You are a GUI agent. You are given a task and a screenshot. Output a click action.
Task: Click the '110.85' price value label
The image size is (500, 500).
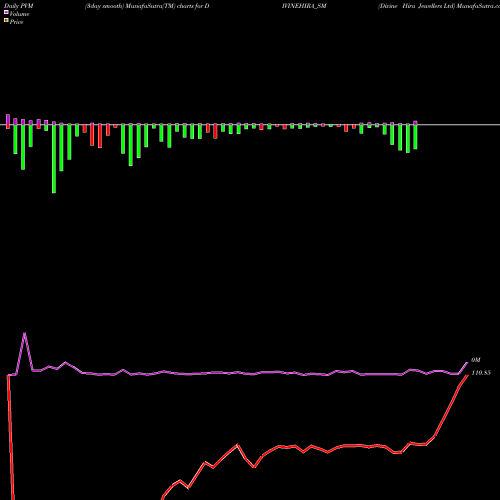[481, 373]
